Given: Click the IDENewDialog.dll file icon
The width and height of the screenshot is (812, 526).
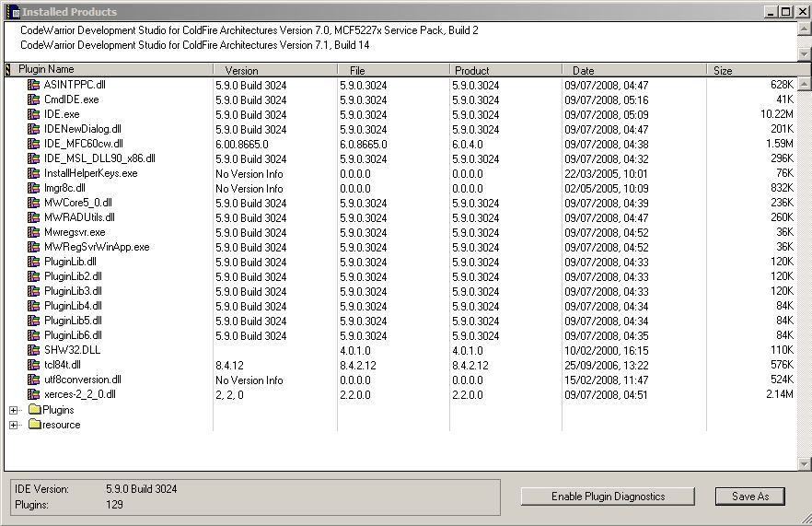Looking at the screenshot, I should point(34,129).
